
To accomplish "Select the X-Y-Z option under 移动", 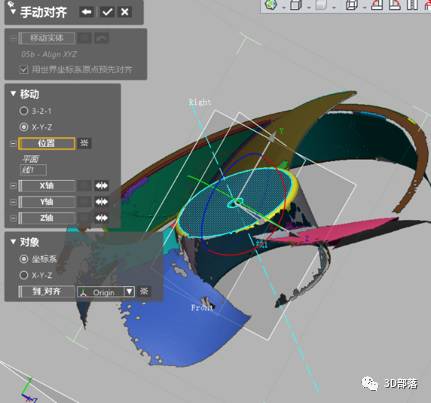I will coord(24,127).
